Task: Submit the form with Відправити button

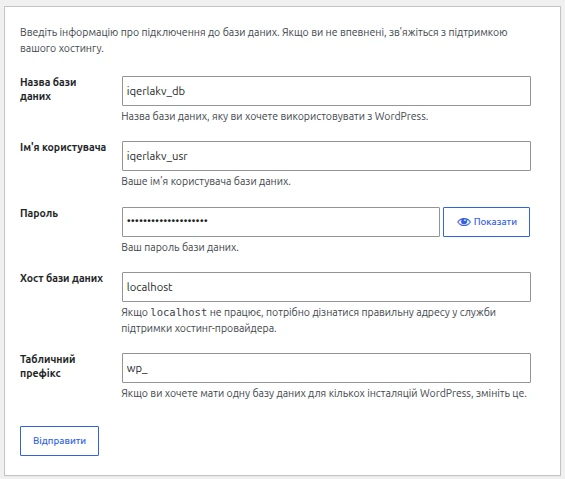Action: pos(59,441)
